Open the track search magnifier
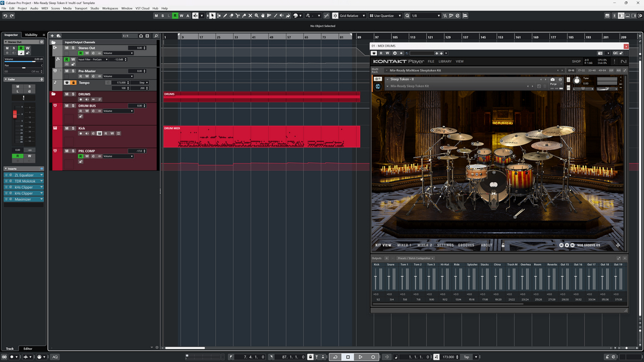This screenshot has width=644, height=362. 156,36
